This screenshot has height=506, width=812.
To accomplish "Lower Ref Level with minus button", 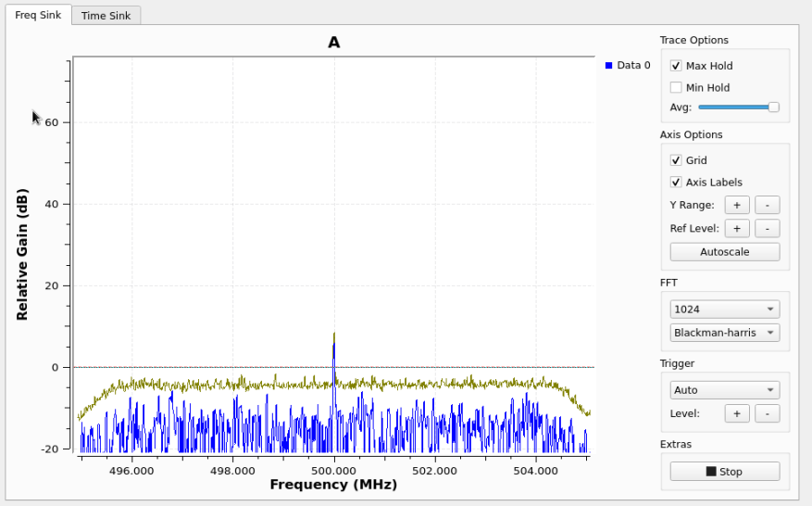I will 768,228.
